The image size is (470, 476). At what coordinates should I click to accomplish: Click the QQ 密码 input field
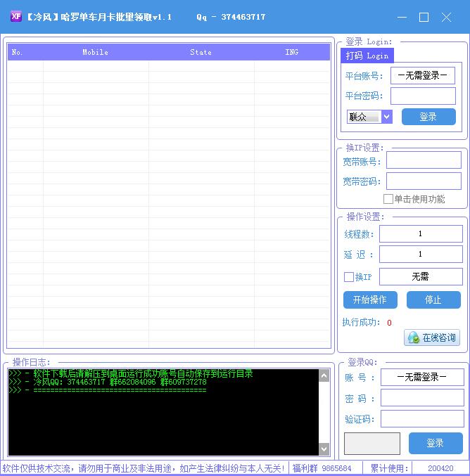(422, 398)
